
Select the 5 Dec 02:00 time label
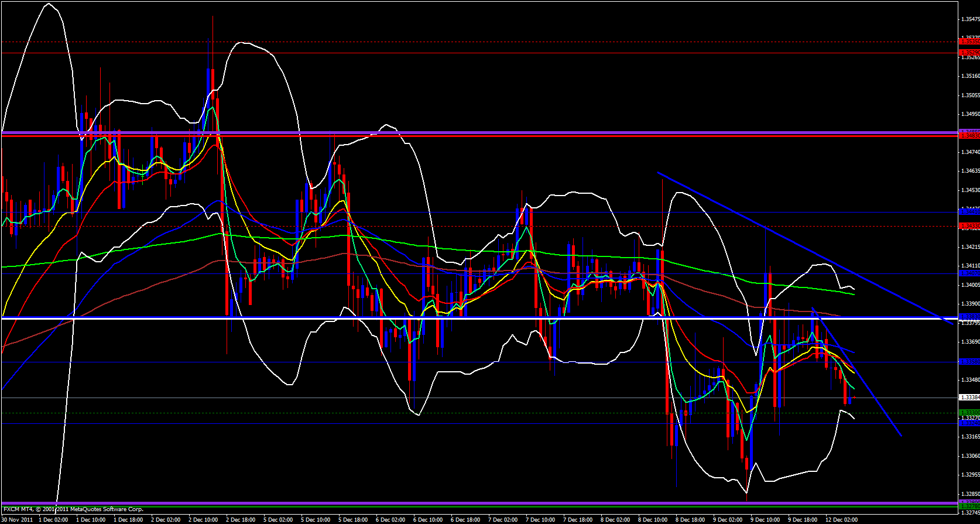click(x=278, y=520)
